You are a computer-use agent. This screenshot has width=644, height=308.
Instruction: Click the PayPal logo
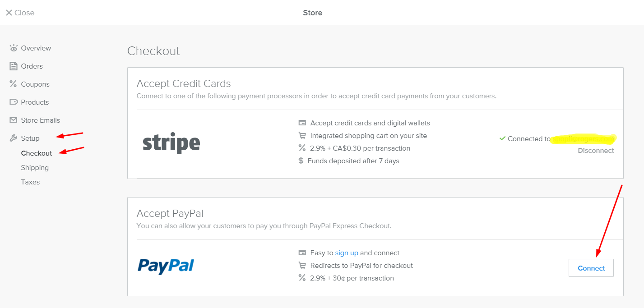point(166,266)
